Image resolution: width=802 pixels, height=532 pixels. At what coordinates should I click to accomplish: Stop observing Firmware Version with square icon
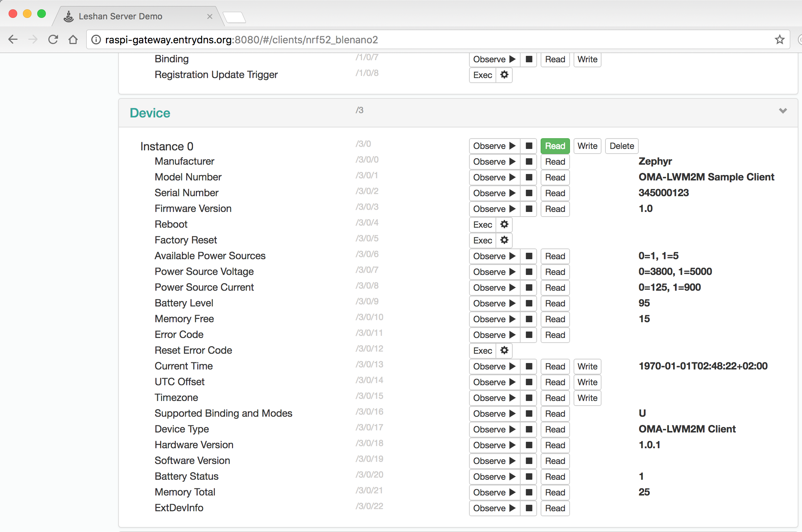pyautogui.click(x=528, y=209)
